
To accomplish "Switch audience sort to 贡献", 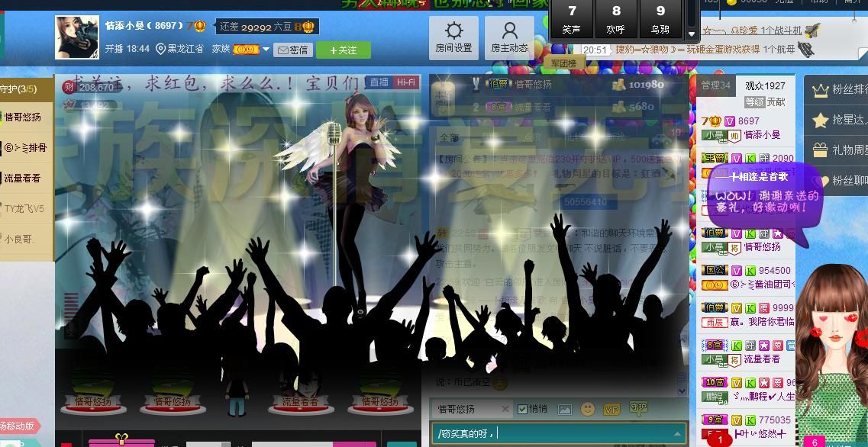I will point(776,101).
